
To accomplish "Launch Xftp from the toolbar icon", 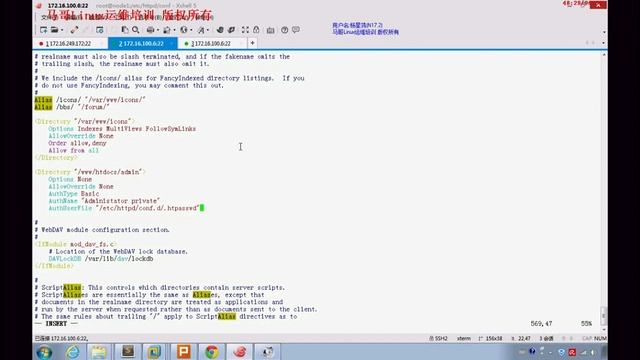I will pyautogui.click(x=220, y=30).
